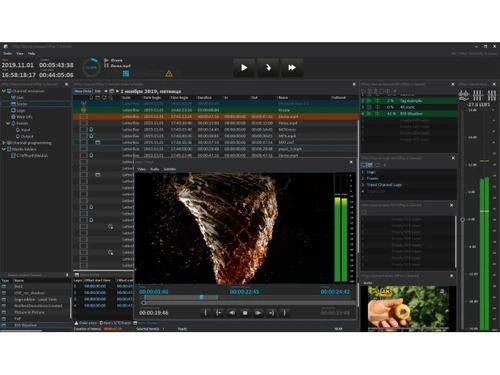Open the calendar date picker icon
The height and width of the screenshot is (375, 500).
coord(112,91)
